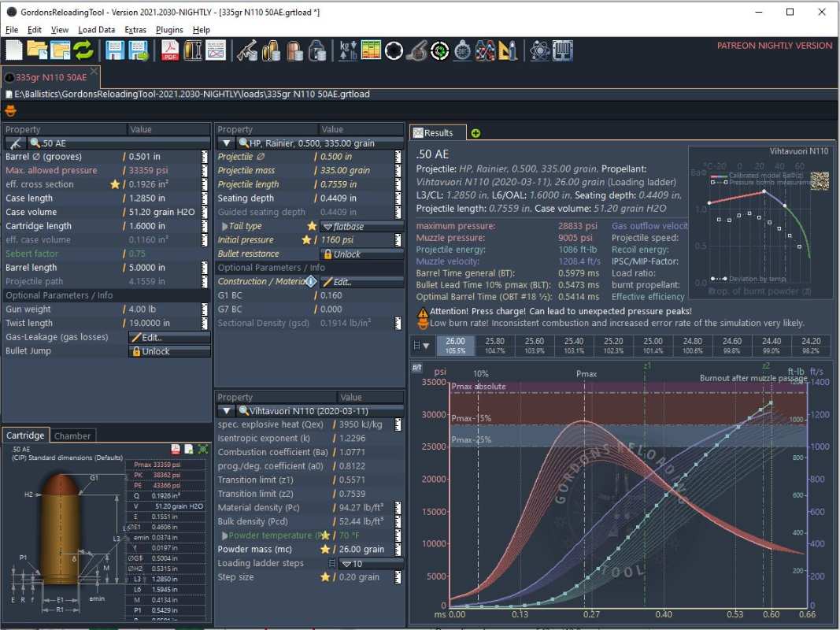Switch to the Chamber tab
The height and width of the screenshot is (630, 840).
72,435
